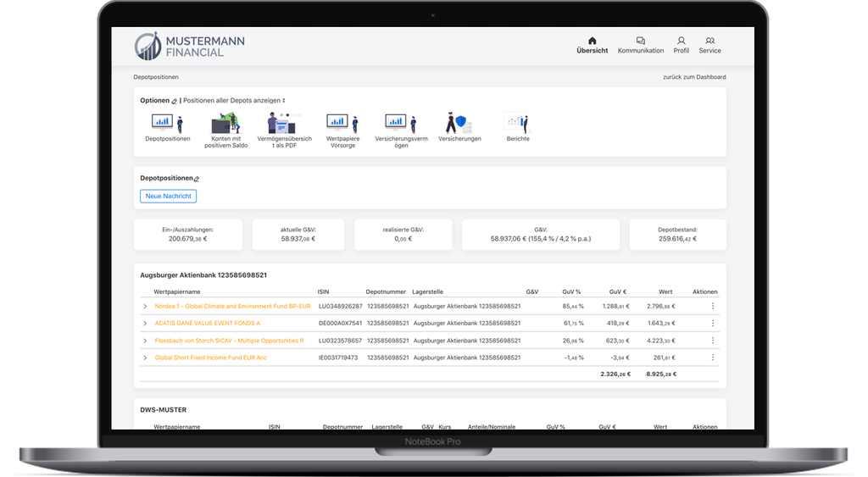
Task: Open actions menu for Flossbach von Storch row
Action: [712, 341]
